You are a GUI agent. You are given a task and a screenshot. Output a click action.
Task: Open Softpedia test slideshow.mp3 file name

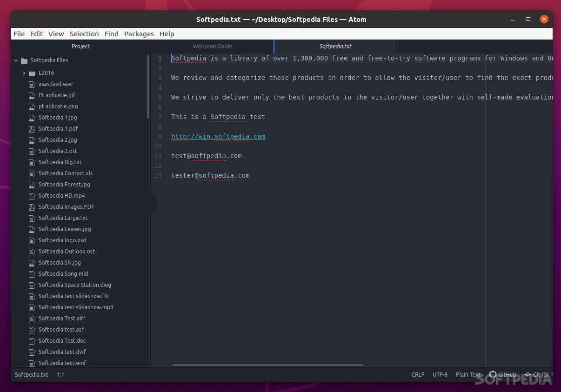click(76, 307)
